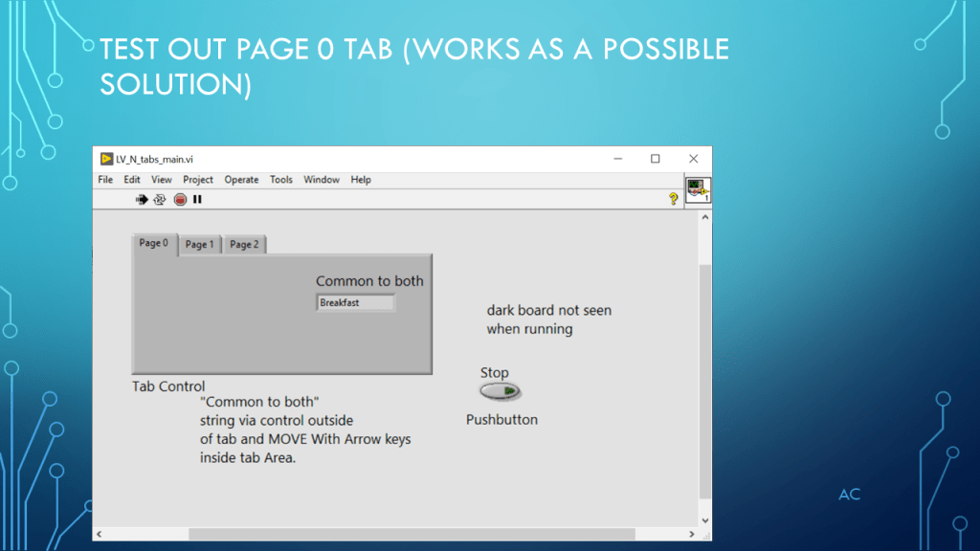This screenshot has height=551, width=980.
Task: Click the horizontal scrollbar left arrow
Action: pos(100,533)
